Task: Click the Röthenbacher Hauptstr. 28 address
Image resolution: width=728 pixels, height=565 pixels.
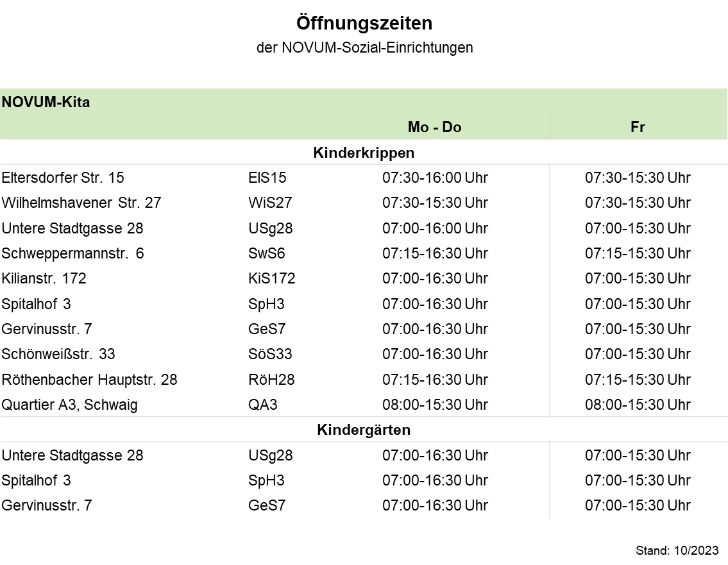Action: pos(89,380)
